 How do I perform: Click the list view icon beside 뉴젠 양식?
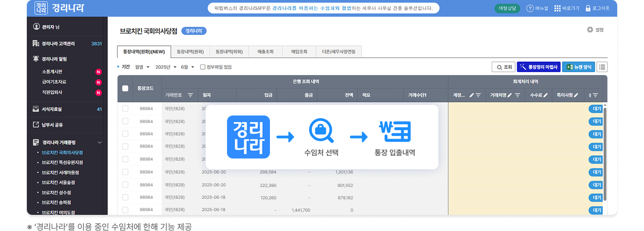(x=602, y=67)
